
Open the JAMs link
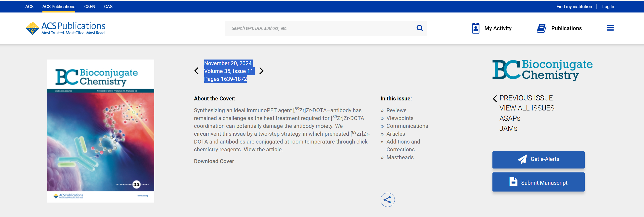(x=508, y=128)
